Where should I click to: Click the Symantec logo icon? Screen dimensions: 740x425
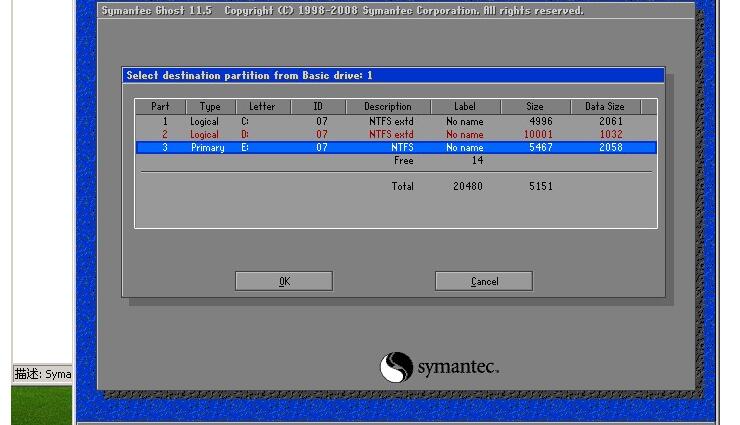(396, 367)
